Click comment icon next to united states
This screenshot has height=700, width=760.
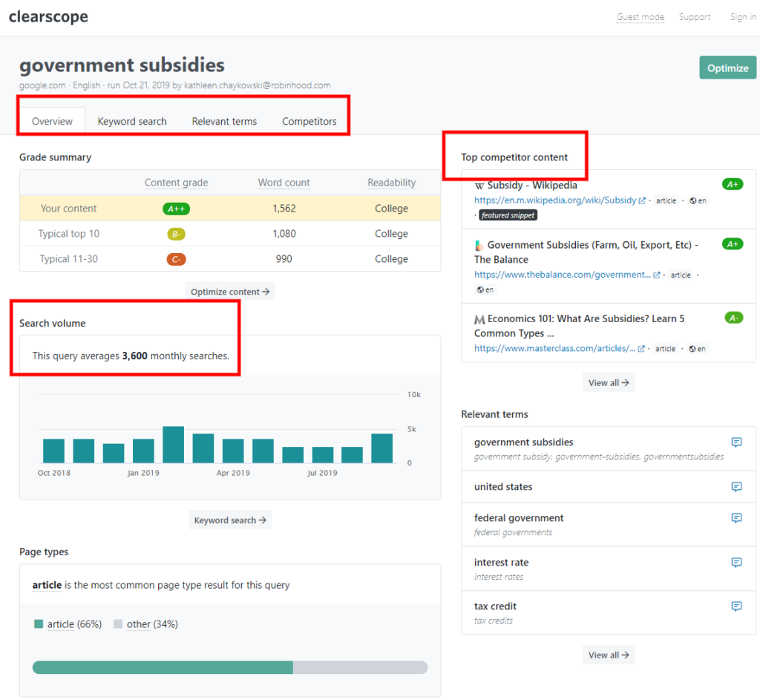[736, 487]
